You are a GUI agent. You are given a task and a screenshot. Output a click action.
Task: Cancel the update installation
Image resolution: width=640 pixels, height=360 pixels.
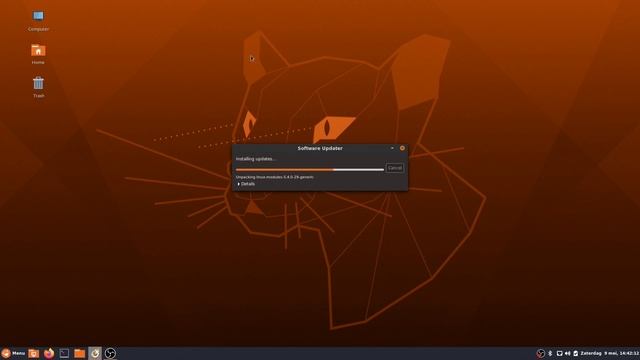point(395,168)
